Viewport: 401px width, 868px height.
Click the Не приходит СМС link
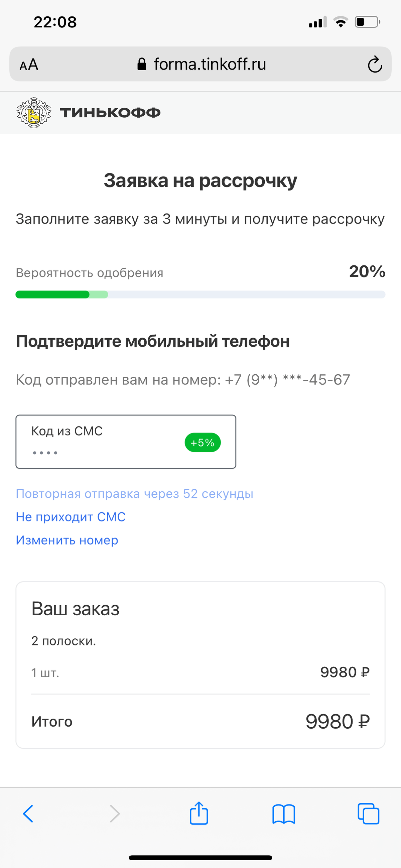[71, 517]
